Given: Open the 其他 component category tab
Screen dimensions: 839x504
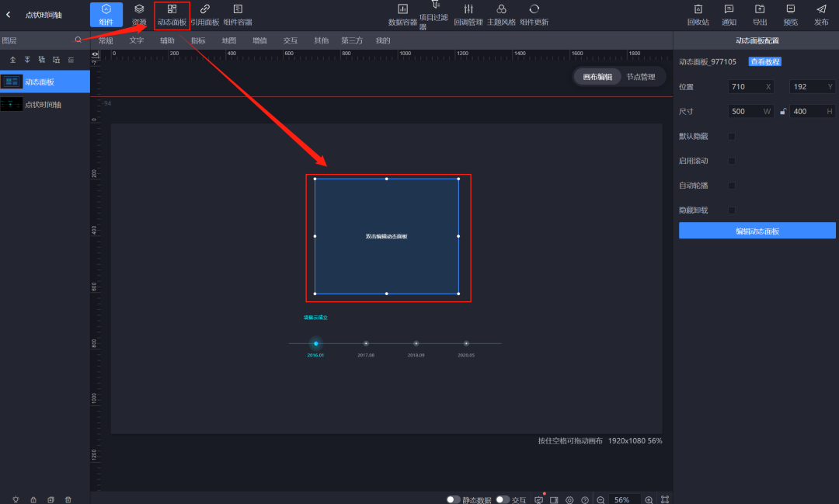Looking at the screenshot, I should [321, 40].
